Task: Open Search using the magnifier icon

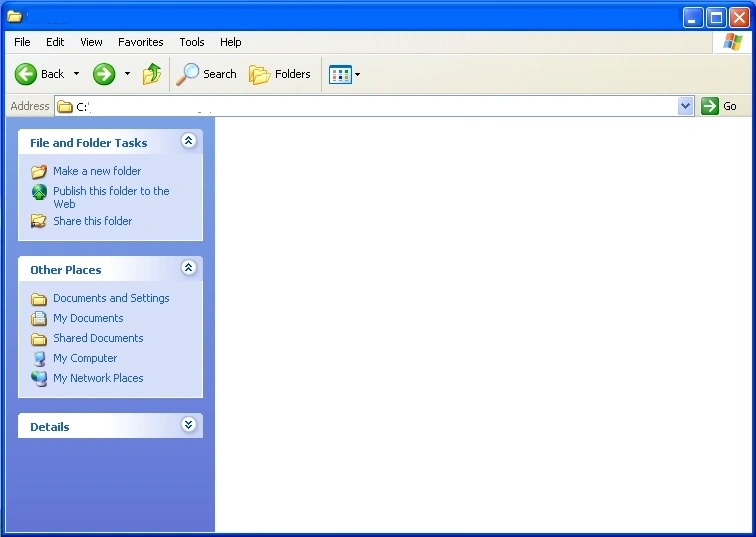Action: click(187, 74)
